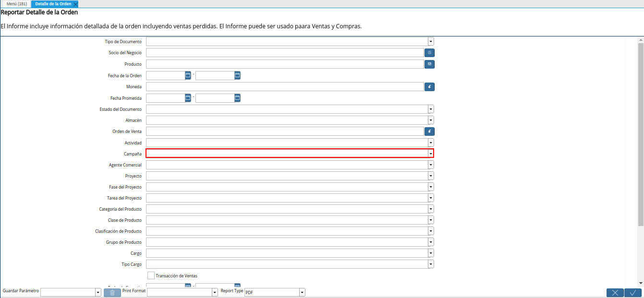Expand Clasificación de Producto dropdown
Screen dimensions: 644x298
pos(431,231)
